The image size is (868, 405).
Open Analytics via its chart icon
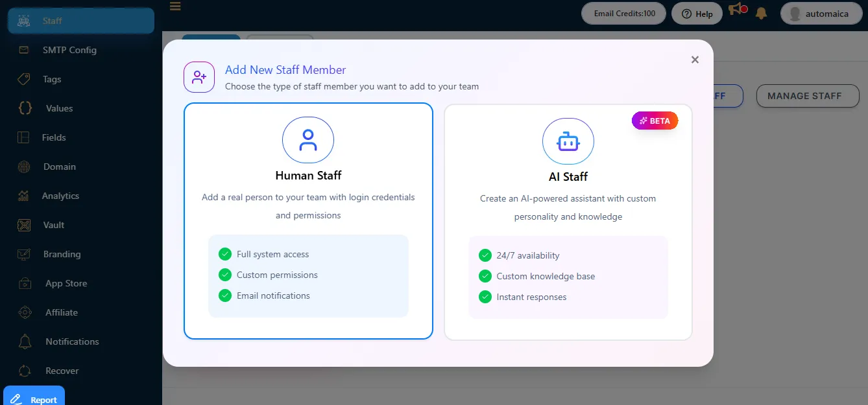[x=24, y=196]
